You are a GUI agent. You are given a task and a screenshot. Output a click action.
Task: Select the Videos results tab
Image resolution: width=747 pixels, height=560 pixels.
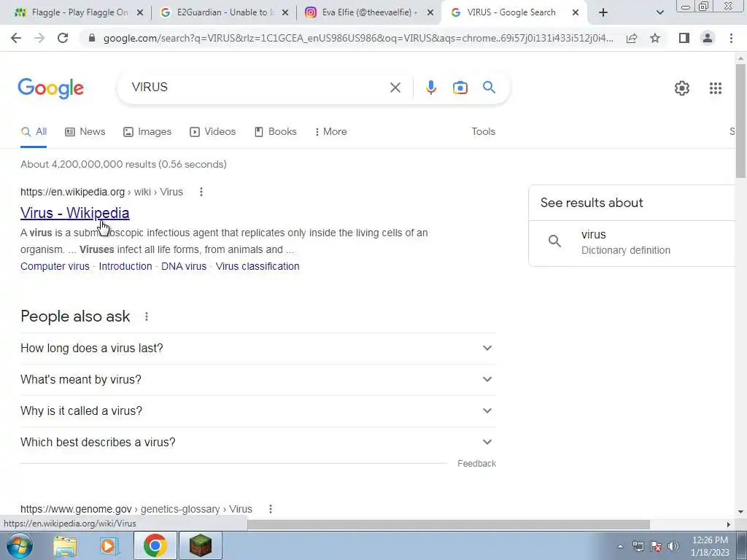tap(212, 131)
